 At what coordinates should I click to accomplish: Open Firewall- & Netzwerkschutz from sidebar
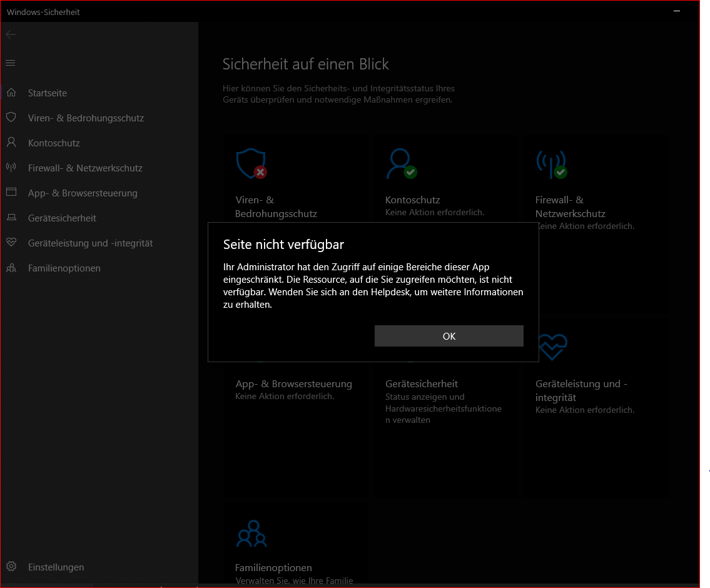(85, 168)
